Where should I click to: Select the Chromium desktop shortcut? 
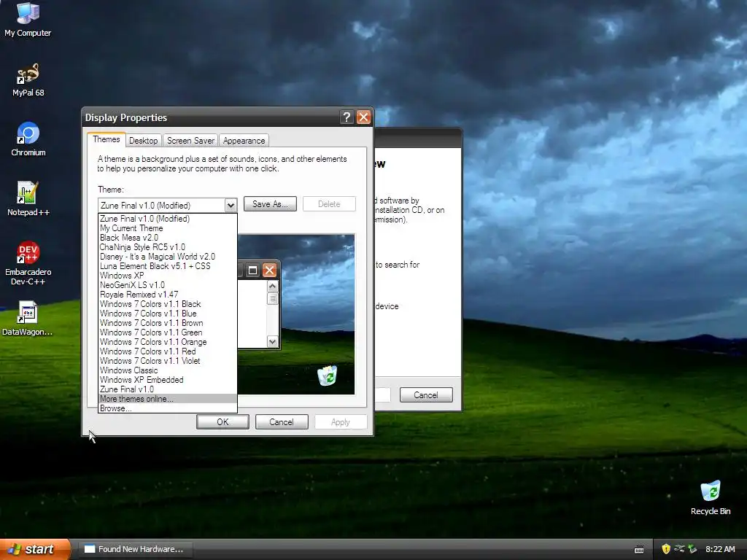pos(28,139)
